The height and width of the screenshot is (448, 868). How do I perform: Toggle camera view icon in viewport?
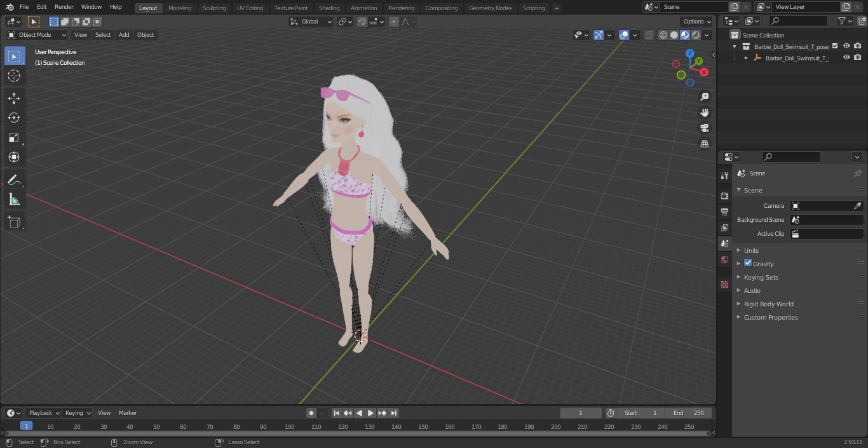tap(704, 128)
